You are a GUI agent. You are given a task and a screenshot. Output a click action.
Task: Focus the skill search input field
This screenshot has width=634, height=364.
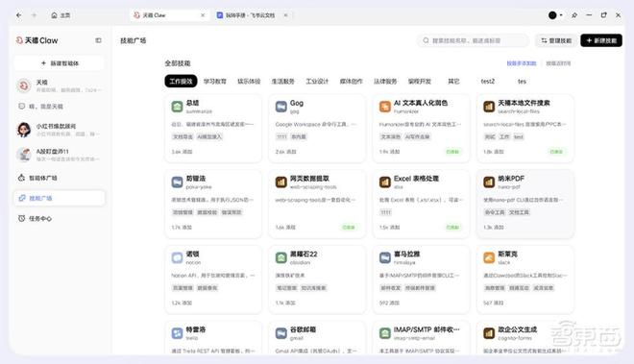[473, 40]
